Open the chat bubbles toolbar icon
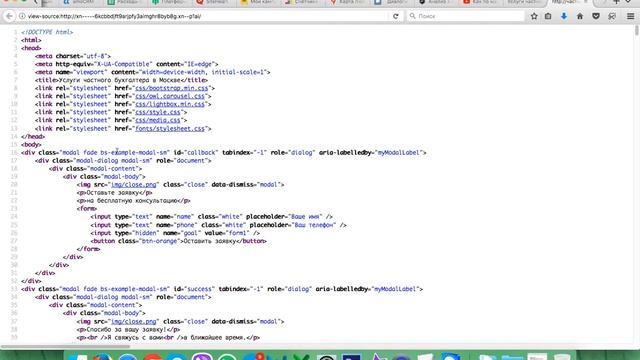This screenshot has width=640, height=360. pyautogui.click(x=612, y=16)
